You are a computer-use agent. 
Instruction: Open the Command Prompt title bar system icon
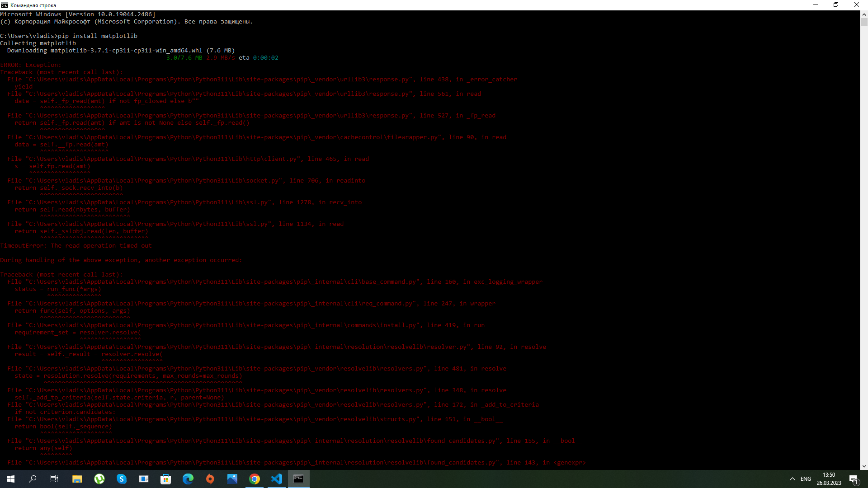[x=5, y=5]
